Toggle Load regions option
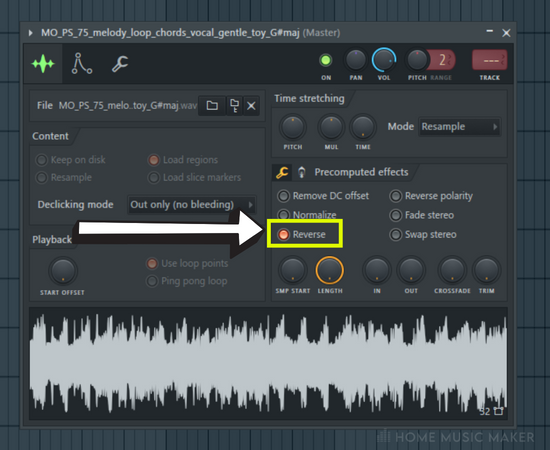The image size is (550, 450). [x=183, y=160]
